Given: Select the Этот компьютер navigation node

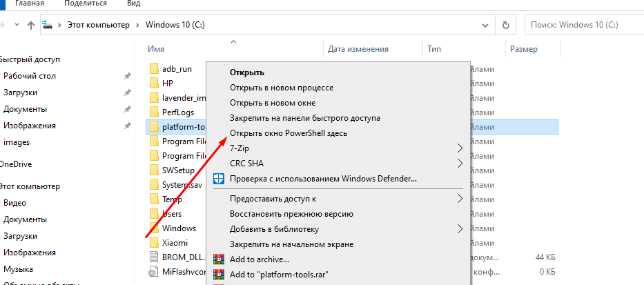Looking at the screenshot, I should 30,186.
